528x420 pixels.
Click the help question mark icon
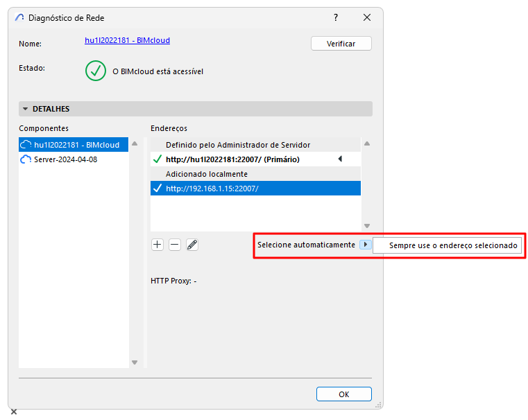pos(336,17)
